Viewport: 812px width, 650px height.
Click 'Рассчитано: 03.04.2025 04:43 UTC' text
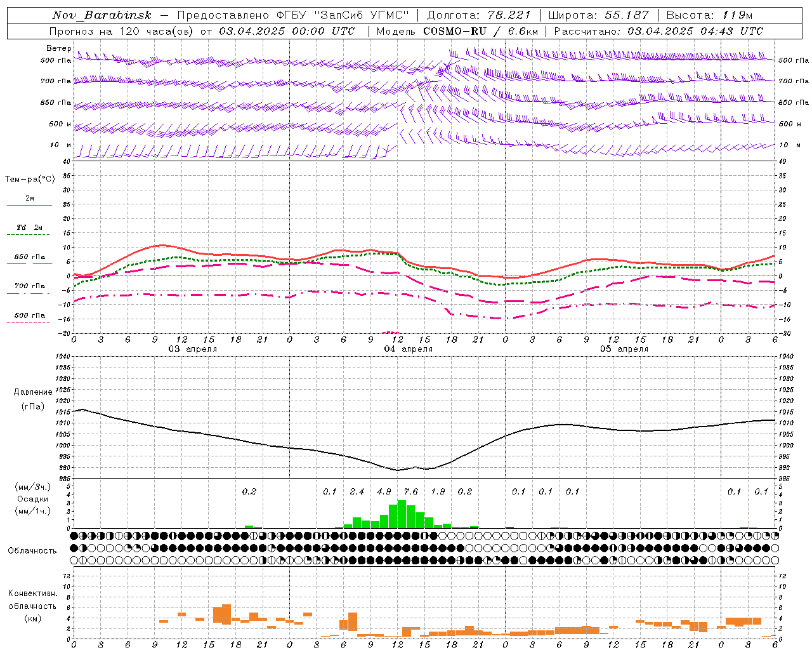(658, 31)
